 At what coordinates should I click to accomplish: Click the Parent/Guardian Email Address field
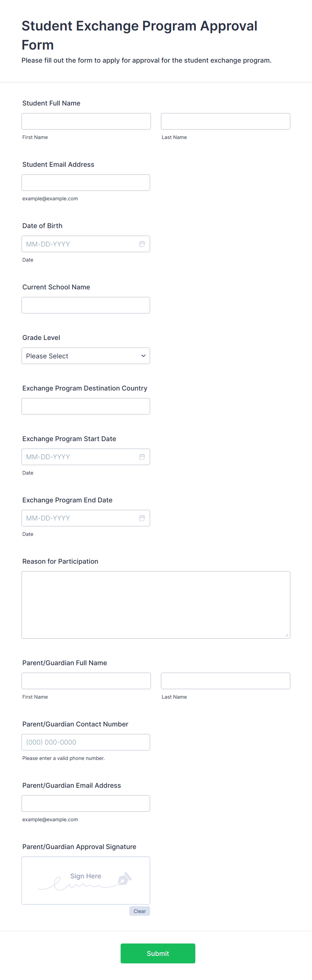click(x=86, y=803)
